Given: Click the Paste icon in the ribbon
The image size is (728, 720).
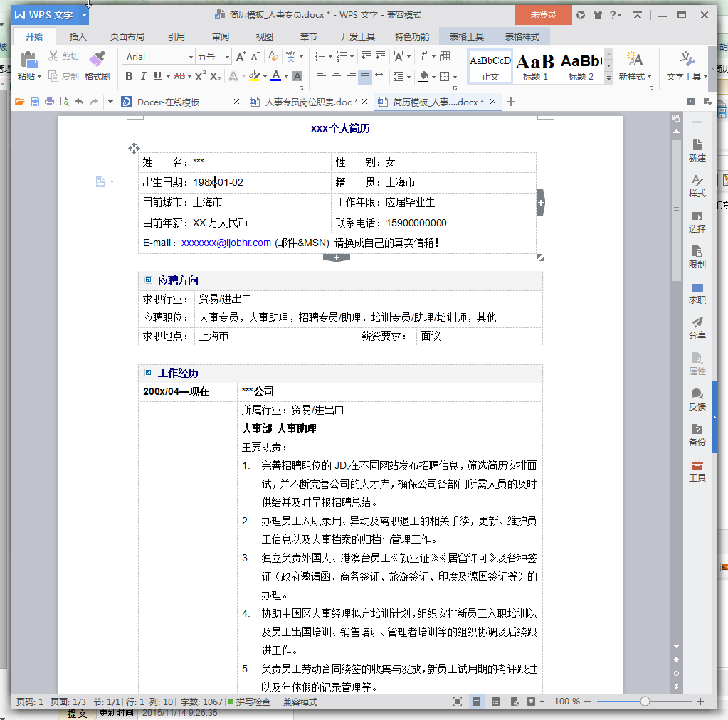Looking at the screenshot, I should click(28, 60).
